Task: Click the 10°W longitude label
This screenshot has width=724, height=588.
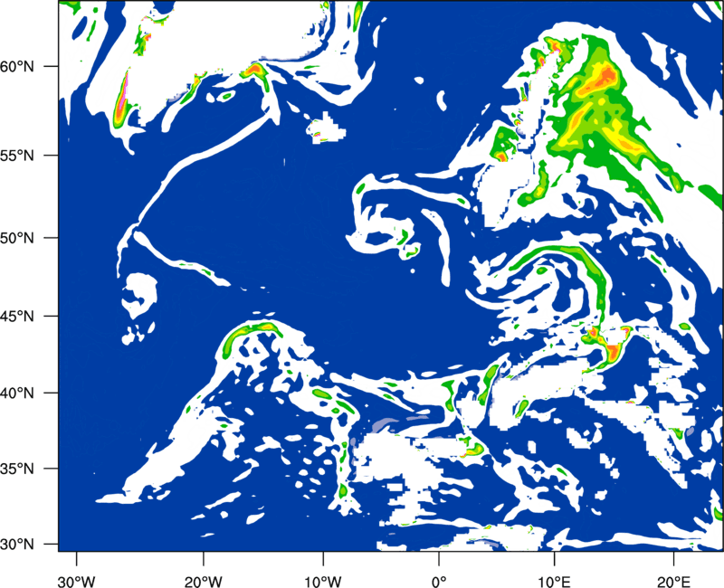Action: (x=323, y=582)
